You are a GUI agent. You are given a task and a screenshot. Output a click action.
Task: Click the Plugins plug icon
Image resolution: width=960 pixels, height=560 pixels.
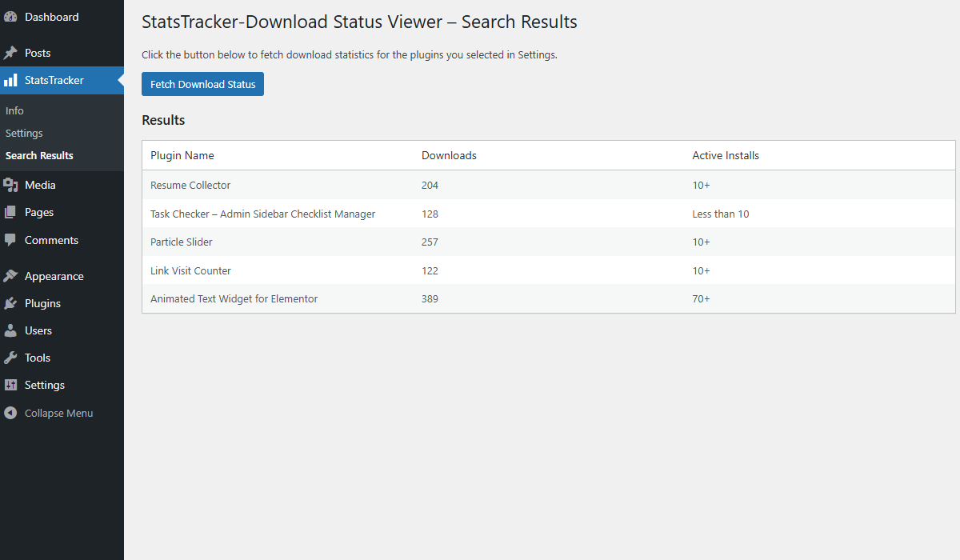[10, 303]
